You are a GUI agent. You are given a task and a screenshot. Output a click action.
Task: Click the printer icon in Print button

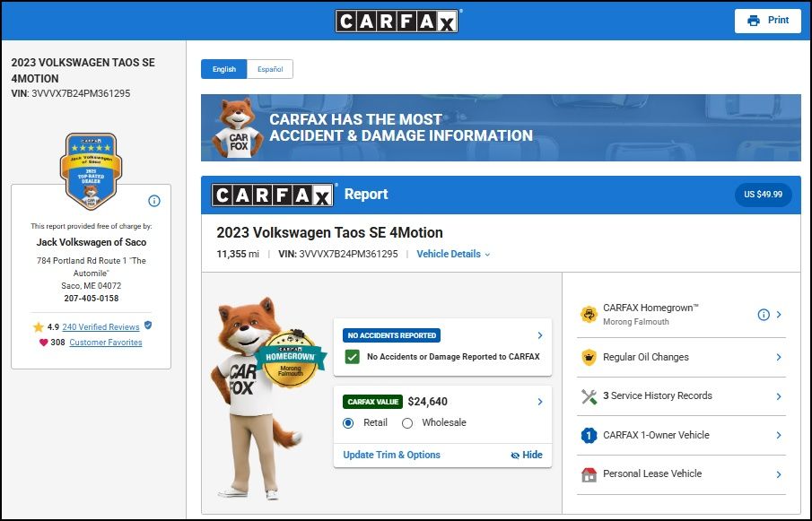(754, 21)
